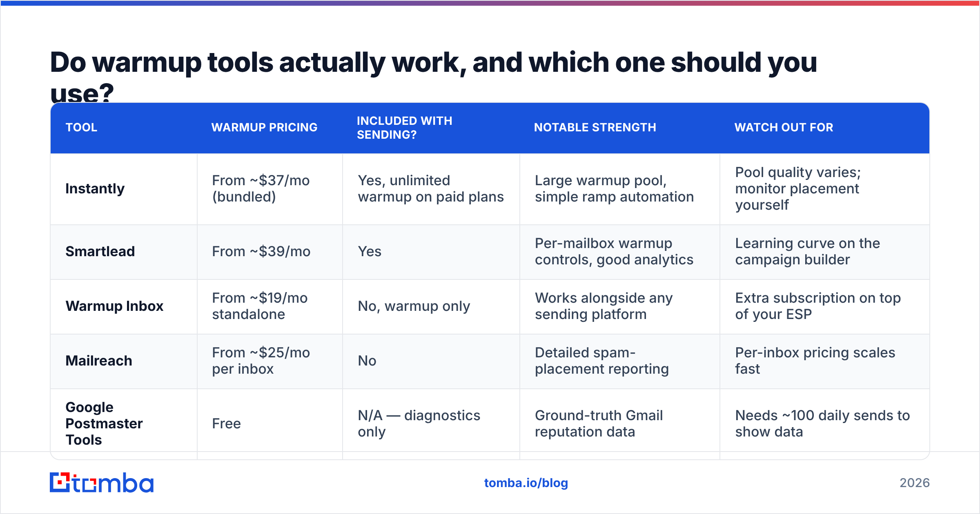Click the tomba logo
This screenshot has height=514, width=980.
pos(102,483)
